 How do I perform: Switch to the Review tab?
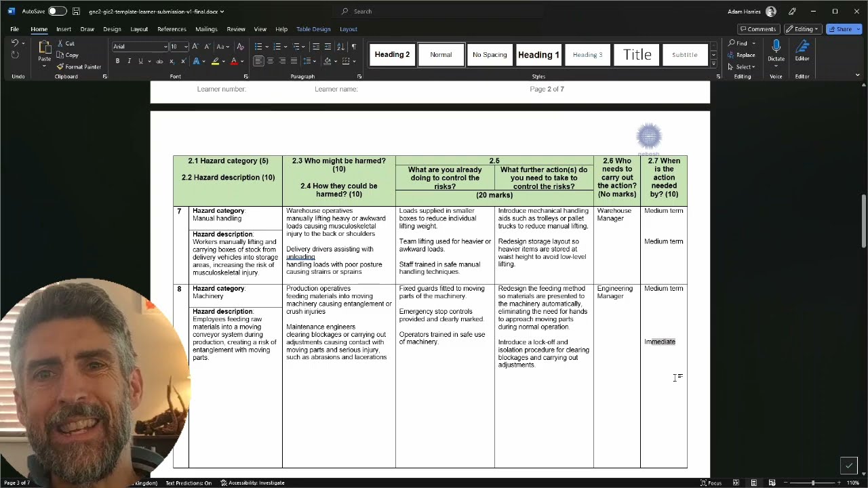point(236,29)
